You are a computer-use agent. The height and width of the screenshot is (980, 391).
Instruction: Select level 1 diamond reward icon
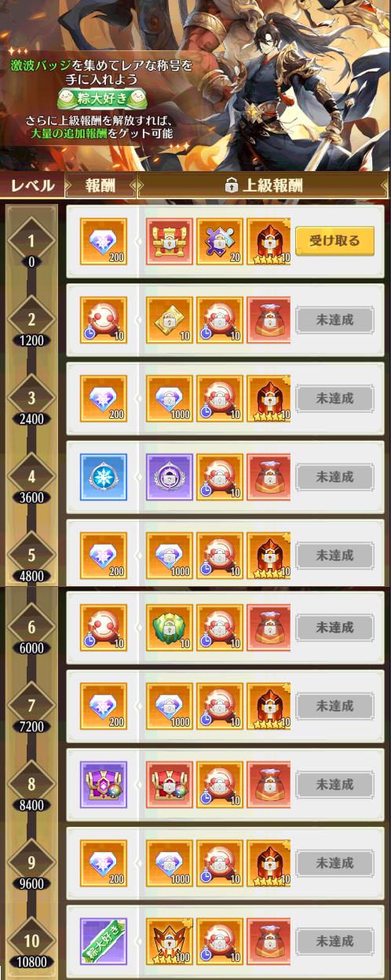point(104,242)
